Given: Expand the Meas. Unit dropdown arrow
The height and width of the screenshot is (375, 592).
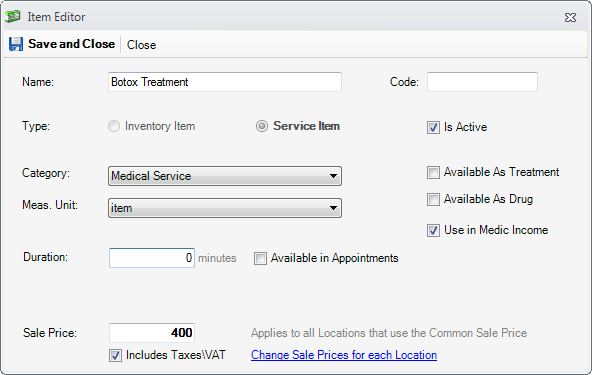Looking at the screenshot, I should tap(333, 208).
